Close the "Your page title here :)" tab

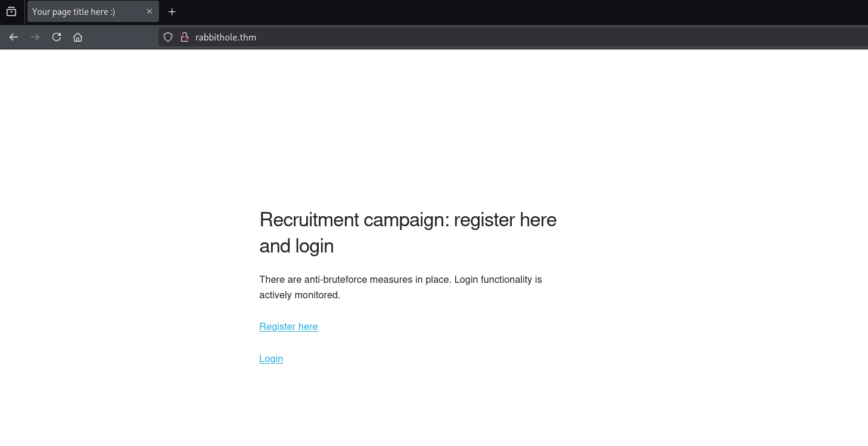(150, 12)
